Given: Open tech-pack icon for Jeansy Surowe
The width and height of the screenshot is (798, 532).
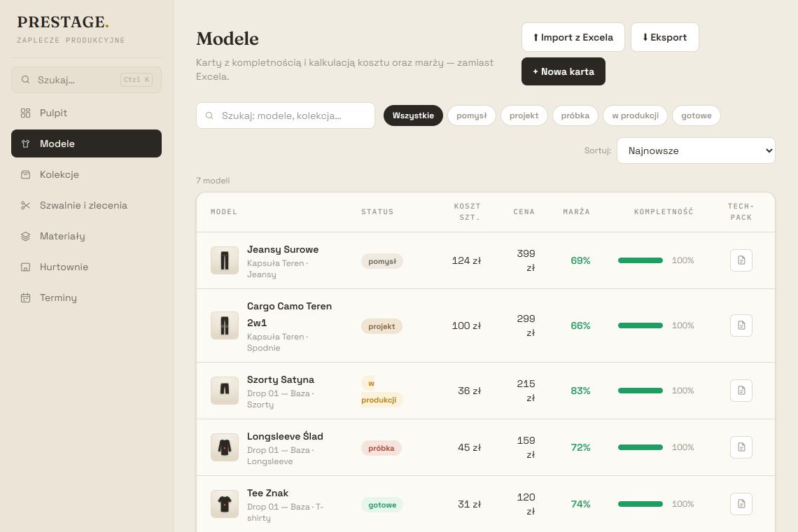Looking at the screenshot, I should tap(741, 260).
